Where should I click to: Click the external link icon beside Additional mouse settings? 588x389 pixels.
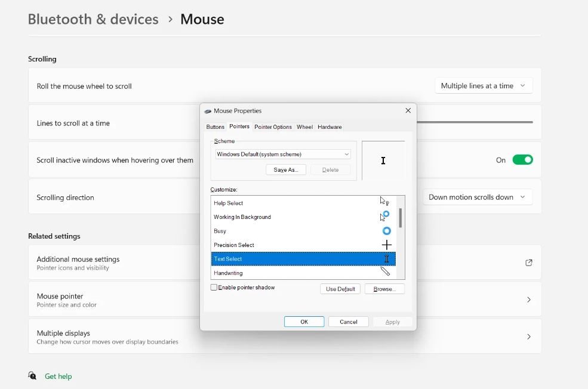coord(528,263)
